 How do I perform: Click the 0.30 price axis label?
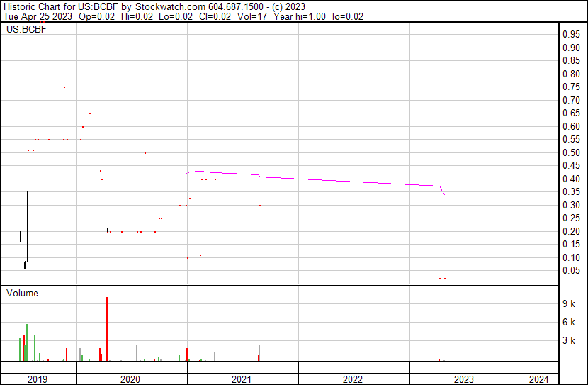571,205
